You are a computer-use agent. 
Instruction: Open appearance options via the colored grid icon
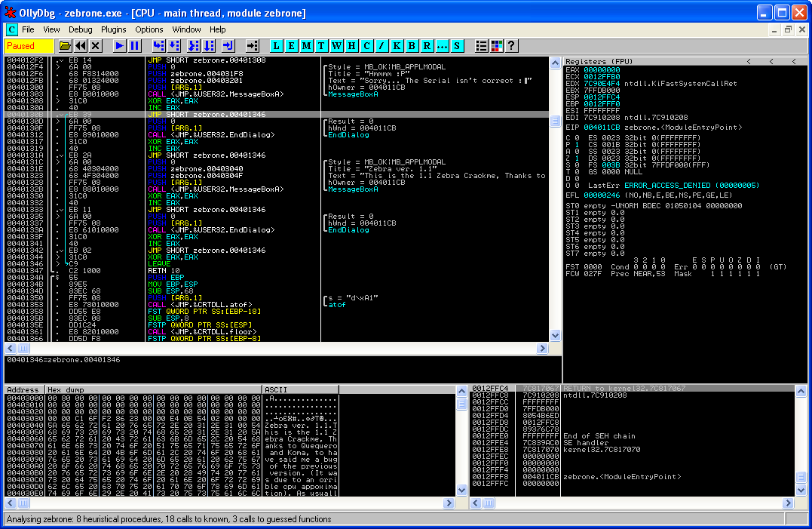coord(496,45)
